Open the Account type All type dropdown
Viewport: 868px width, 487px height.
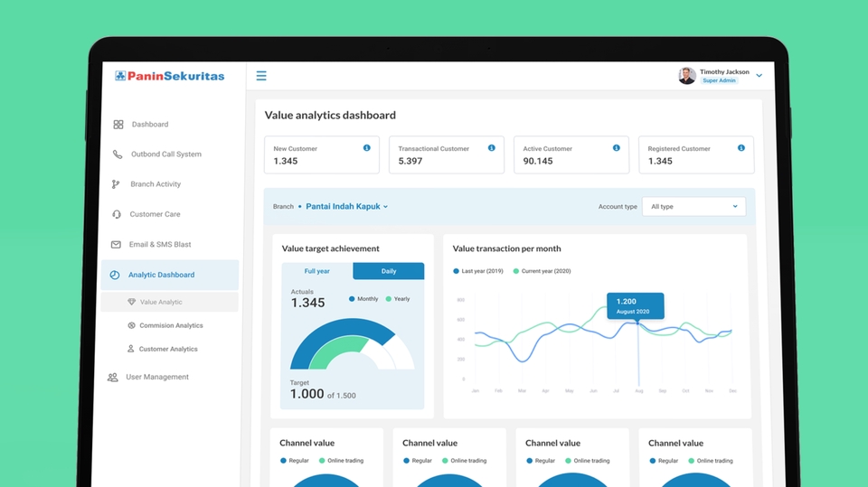click(x=693, y=207)
